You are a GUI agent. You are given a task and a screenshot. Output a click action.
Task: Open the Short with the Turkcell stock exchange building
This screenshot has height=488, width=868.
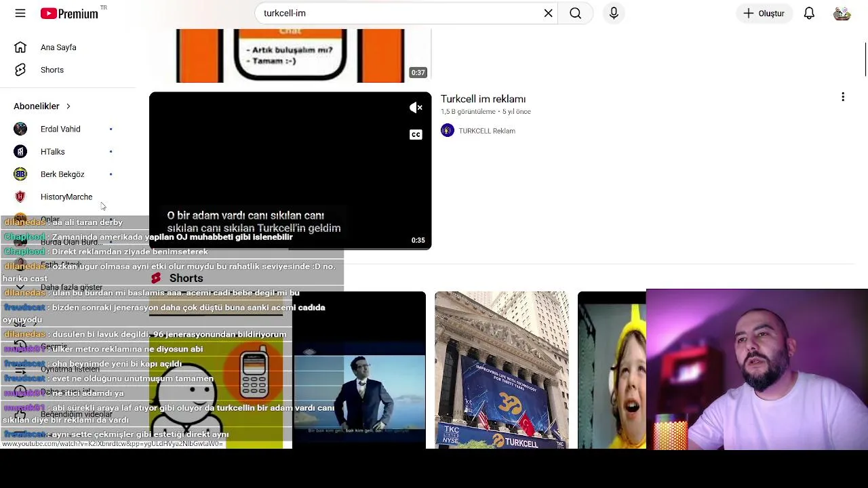coord(502,370)
